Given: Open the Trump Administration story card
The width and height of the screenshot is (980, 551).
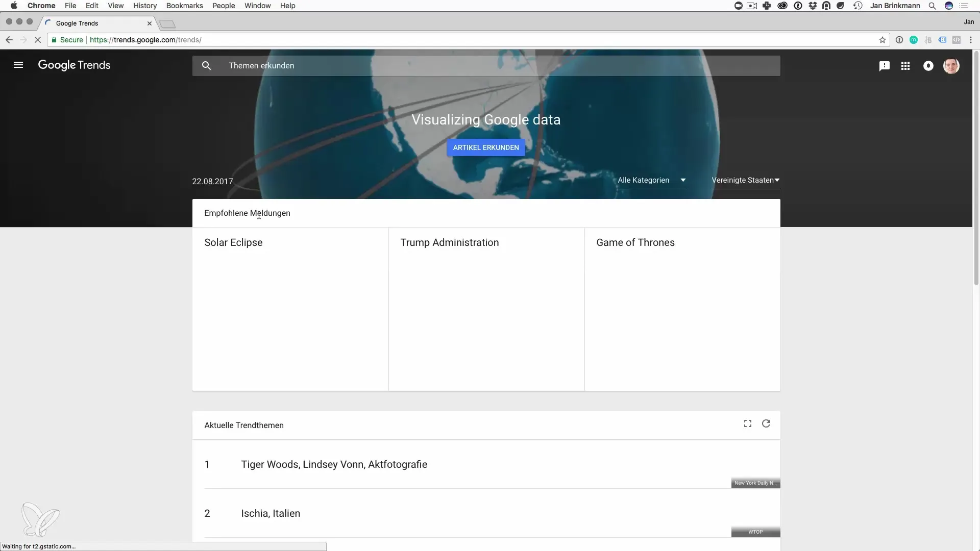Looking at the screenshot, I should click(x=486, y=309).
